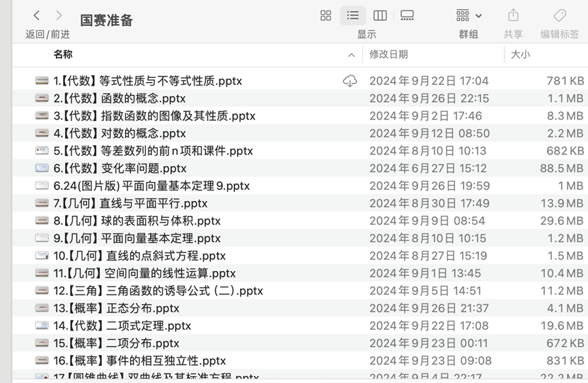Click the forward navigation arrow
This screenshot has height=383, width=588.
point(59,16)
